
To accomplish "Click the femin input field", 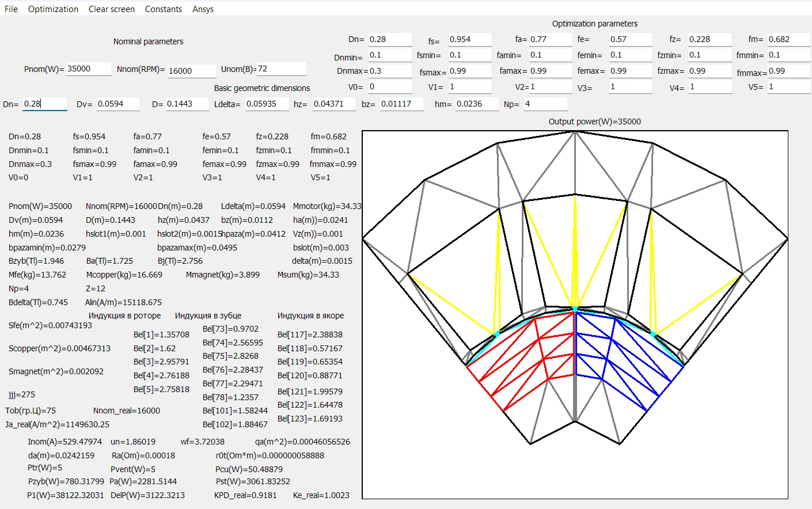I will point(631,55).
